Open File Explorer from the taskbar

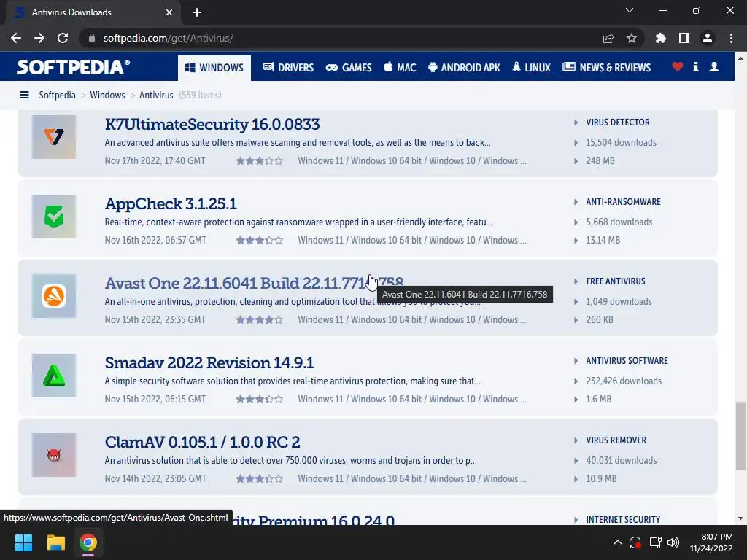pyautogui.click(x=55, y=542)
